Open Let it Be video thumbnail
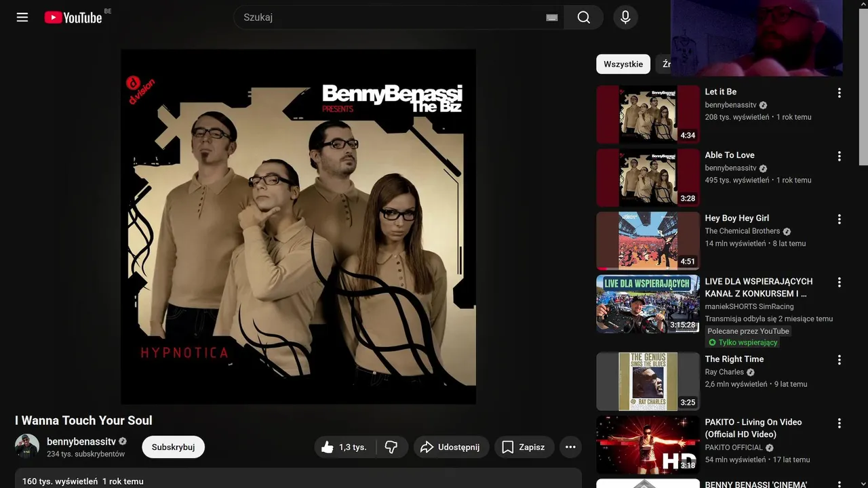Image resolution: width=868 pixels, height=488 pixels. (648, 115)
